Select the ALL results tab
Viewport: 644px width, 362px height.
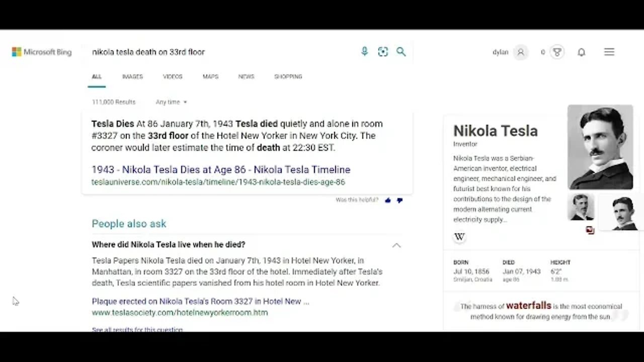click(97, 76)
